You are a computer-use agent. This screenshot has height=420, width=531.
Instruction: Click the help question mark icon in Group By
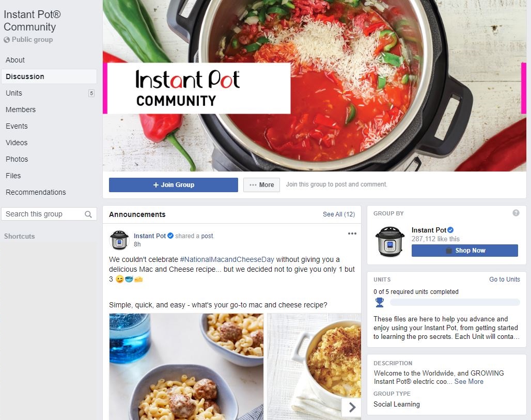coord(516,213)
